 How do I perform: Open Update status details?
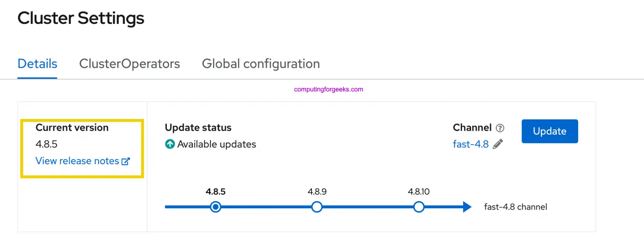[x=198, y=127]
